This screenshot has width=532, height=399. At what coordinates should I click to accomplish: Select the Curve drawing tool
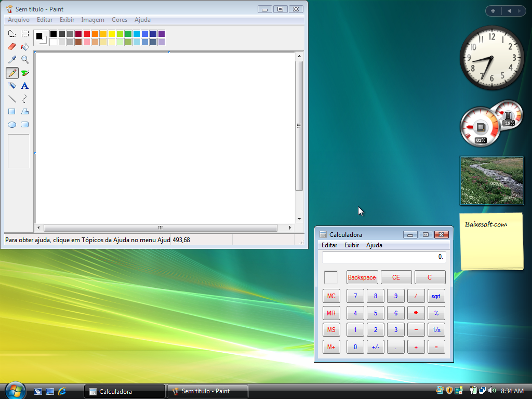click(x=24, y=99)
